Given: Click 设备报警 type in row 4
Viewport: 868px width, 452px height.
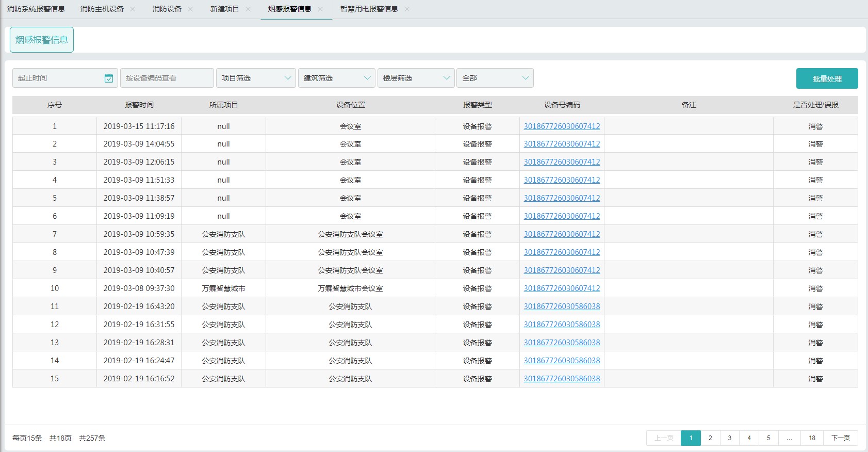Looking at the screenshot, I should click(x=477, y=180).
